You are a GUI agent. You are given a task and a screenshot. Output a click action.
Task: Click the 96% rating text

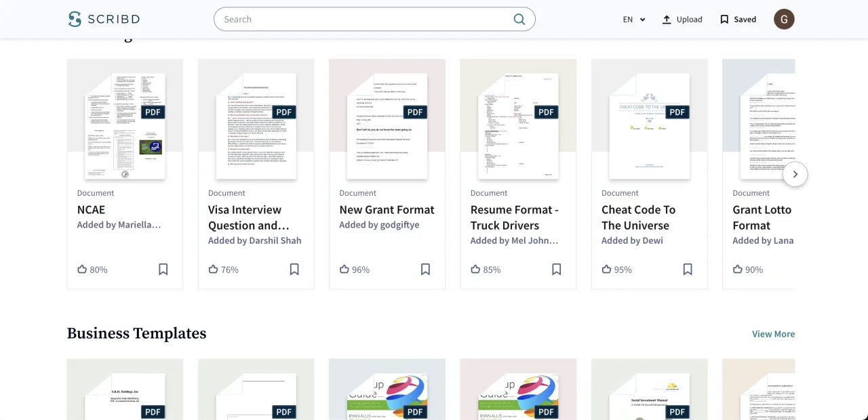[361, 270]
